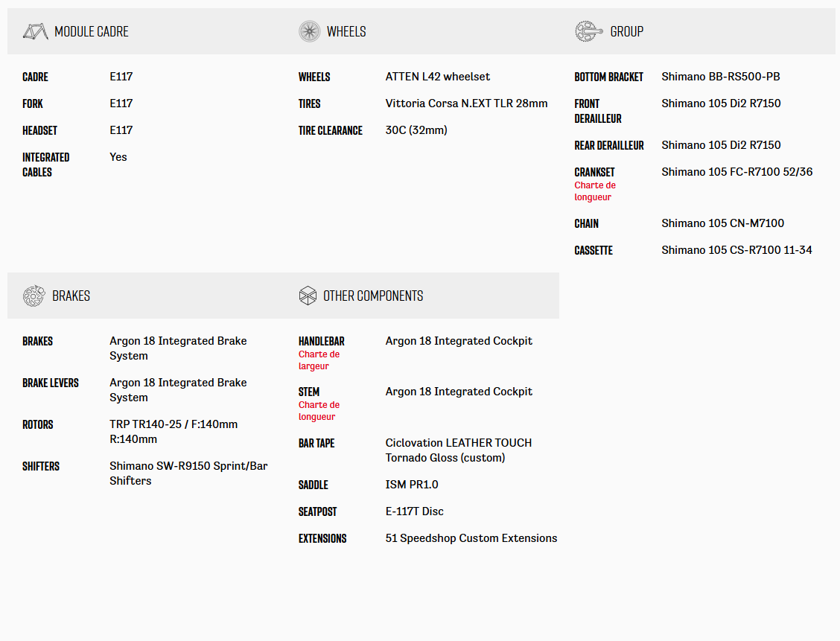
Task: Click the crankset icon beside Group heading
Action: tap(588, 31)
